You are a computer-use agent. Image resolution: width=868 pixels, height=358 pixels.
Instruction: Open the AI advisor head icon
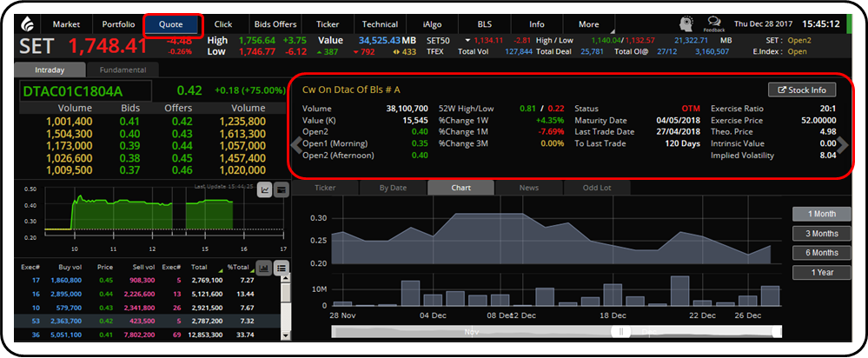[x=688, y=23]
